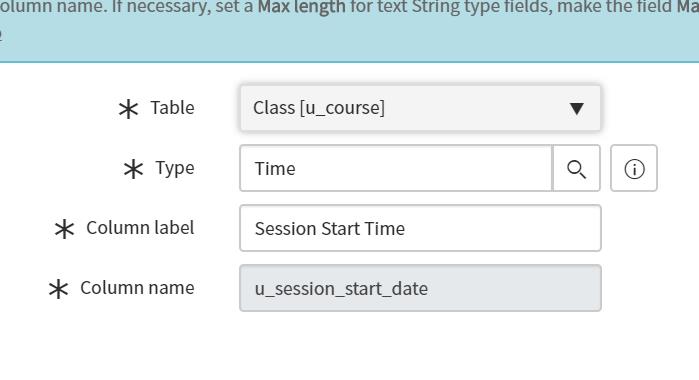
Task: Select the read-only u_session_start_date field
Action: click(x=420, y=288)
